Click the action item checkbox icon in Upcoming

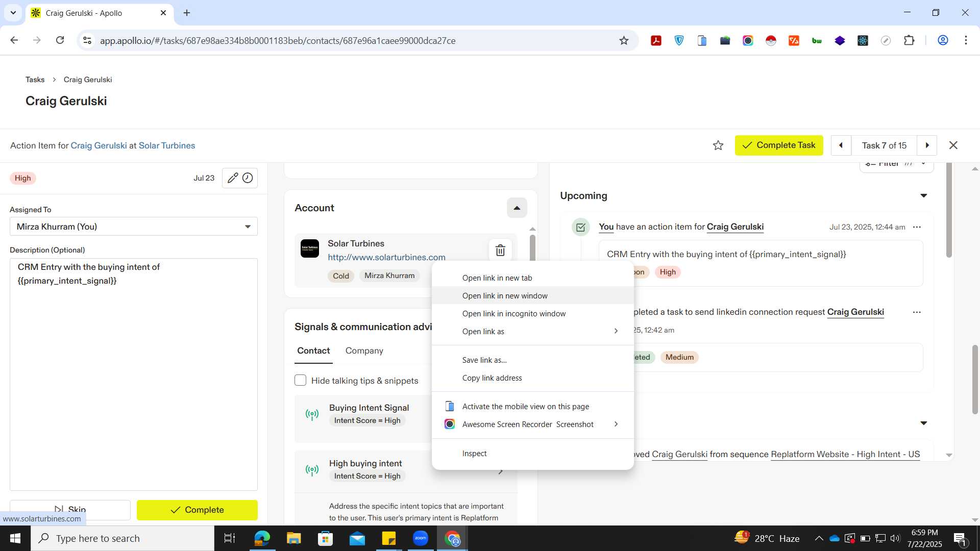pos(581,227)
